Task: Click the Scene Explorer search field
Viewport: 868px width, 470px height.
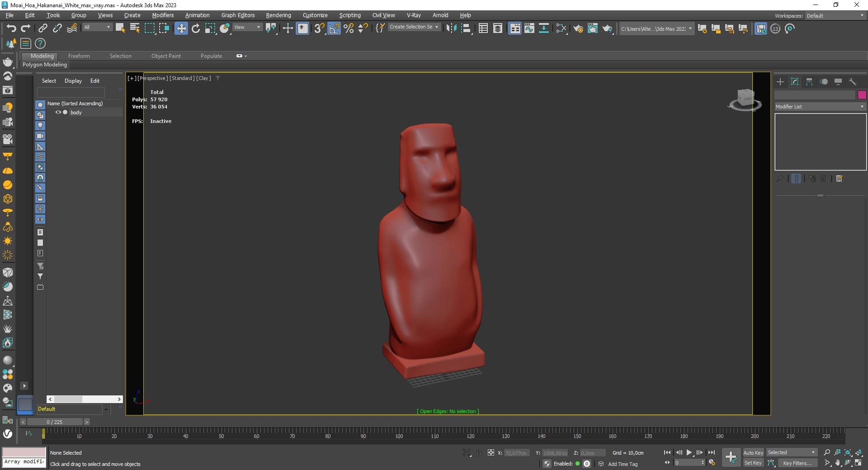Action: point(71,92)
